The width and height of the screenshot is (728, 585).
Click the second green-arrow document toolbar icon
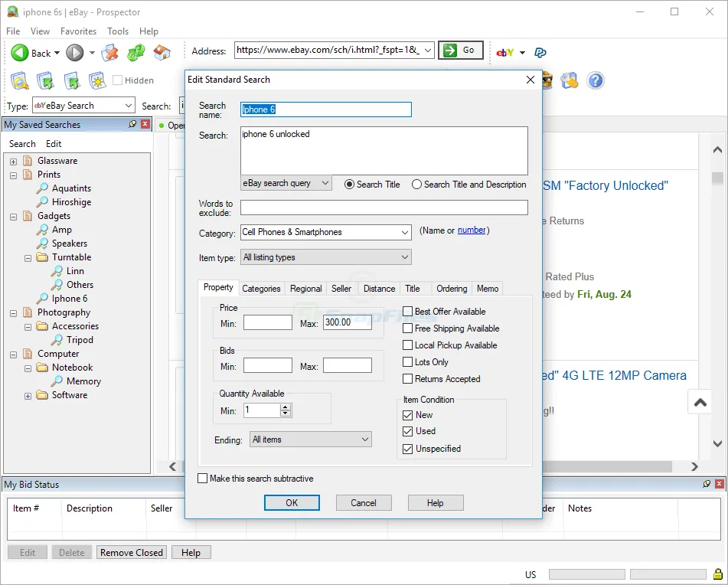coord(71,81)
